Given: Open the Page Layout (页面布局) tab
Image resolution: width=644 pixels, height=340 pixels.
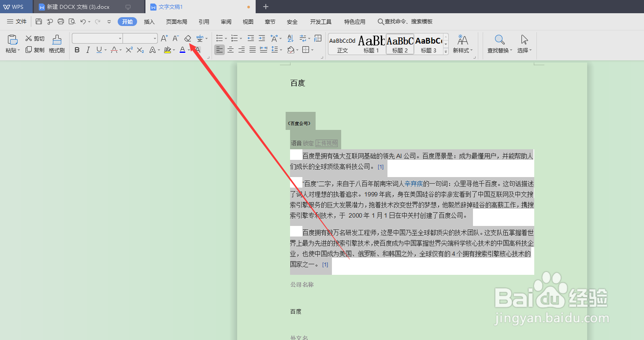Looking at the screenshot, I should pyautogui.click(x=176, y=22).
